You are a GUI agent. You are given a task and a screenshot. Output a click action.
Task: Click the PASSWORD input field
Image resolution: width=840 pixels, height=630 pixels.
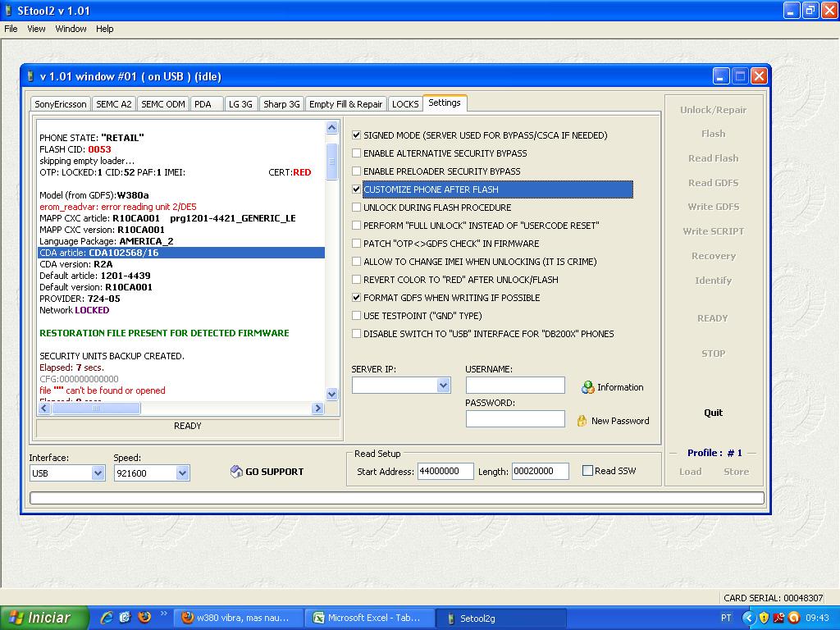[x=515, y=419]
